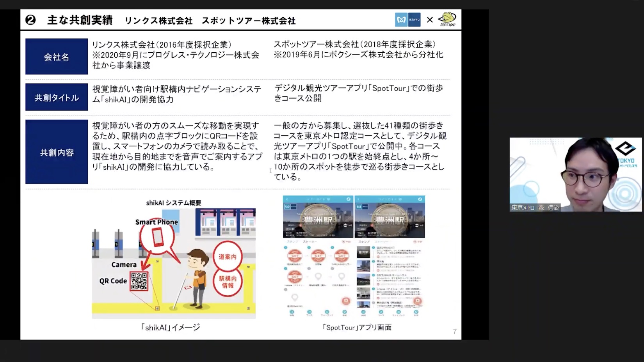Click the right SpotTour app screenshot
644x362 pixels.
pyautogui.click(x=390, y=256)
